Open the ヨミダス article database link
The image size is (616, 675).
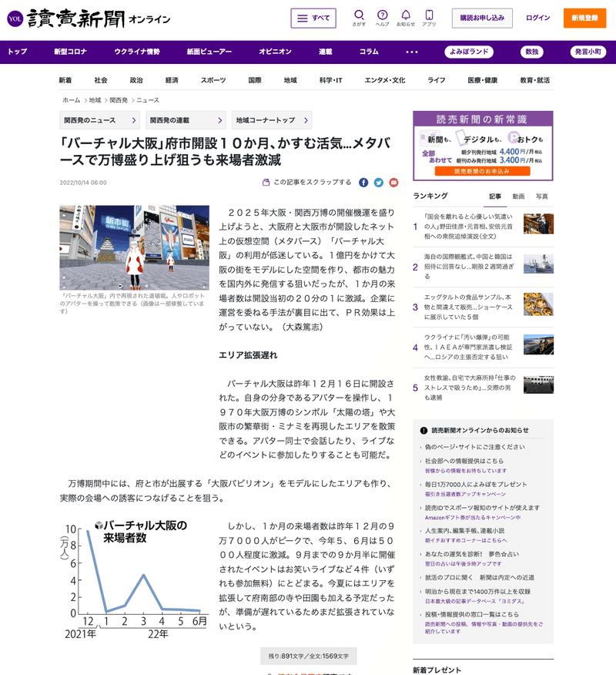tap(474, 601)
